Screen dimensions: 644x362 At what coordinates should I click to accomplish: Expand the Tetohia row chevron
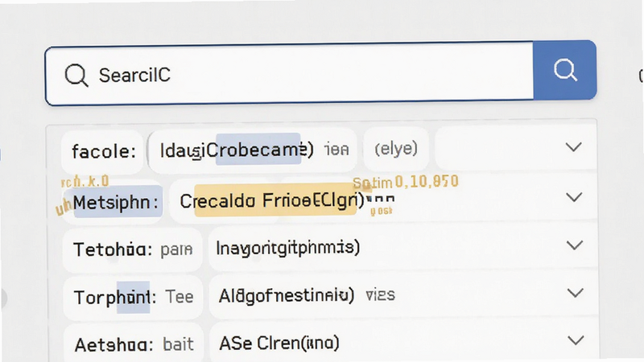coord(575,245)
